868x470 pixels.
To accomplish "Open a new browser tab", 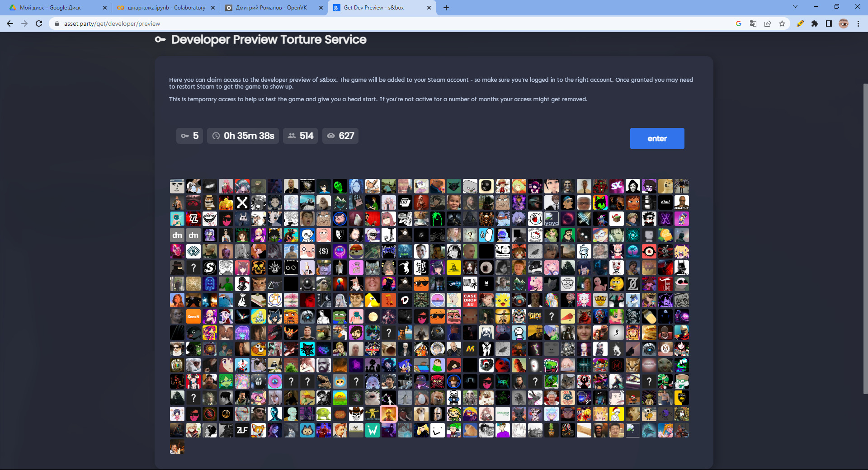I will click(x=446, y=8).
